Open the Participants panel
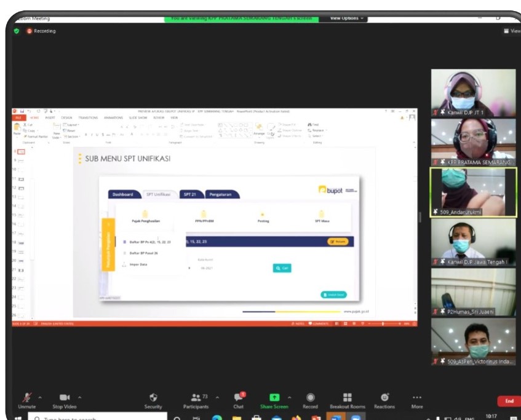 click(197, 398)
